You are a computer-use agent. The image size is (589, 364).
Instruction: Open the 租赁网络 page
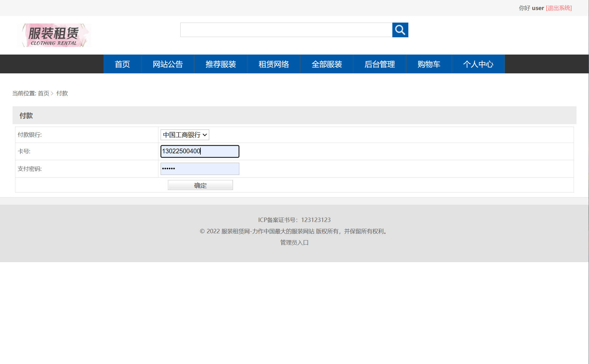click(x=274, y=64)
